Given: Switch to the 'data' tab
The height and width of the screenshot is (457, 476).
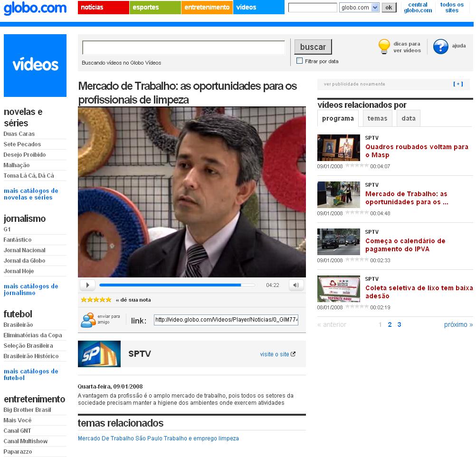Looking at the screenshot, I should point(409,118).
